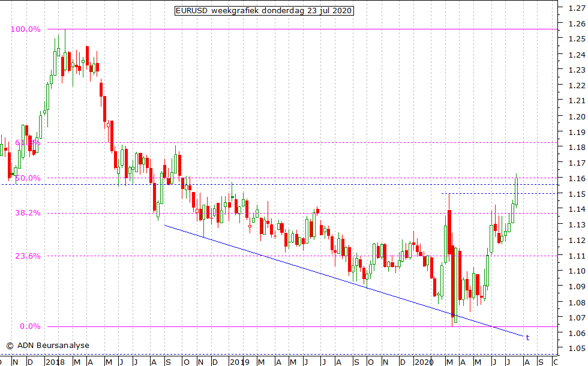Select the '2019' year label on time axis
Viewport: 588px width, 366px height.
[239, 362]
